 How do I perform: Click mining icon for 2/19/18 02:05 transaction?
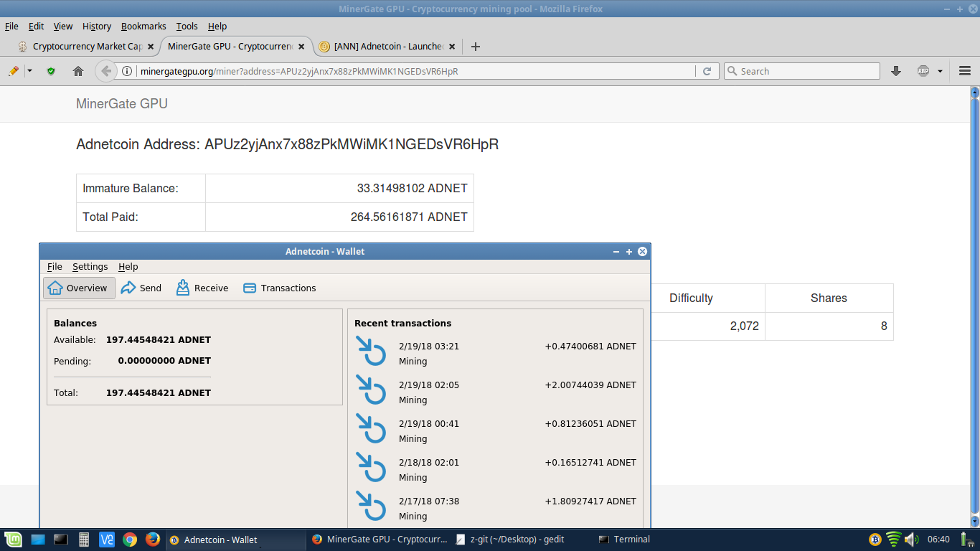(371, 390)
